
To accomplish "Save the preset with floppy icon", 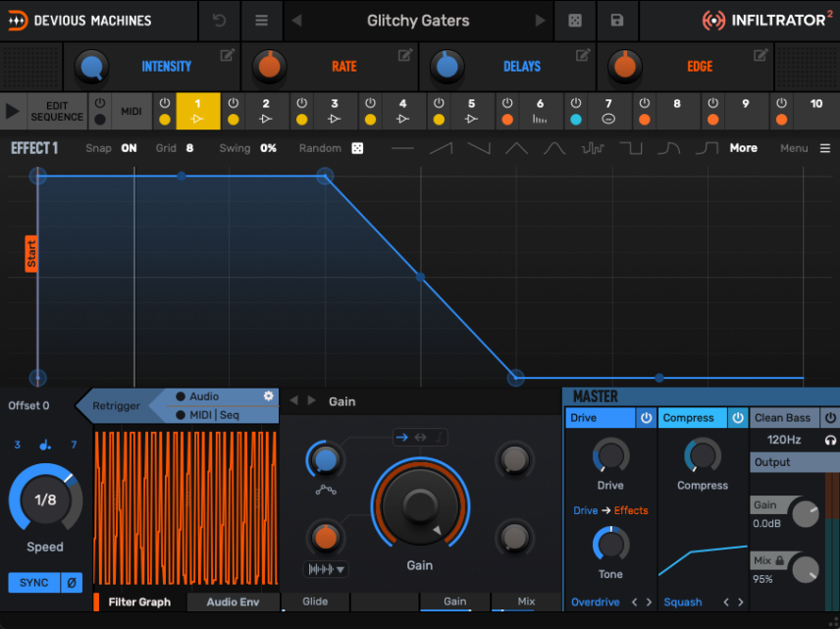I will point(617,21).
